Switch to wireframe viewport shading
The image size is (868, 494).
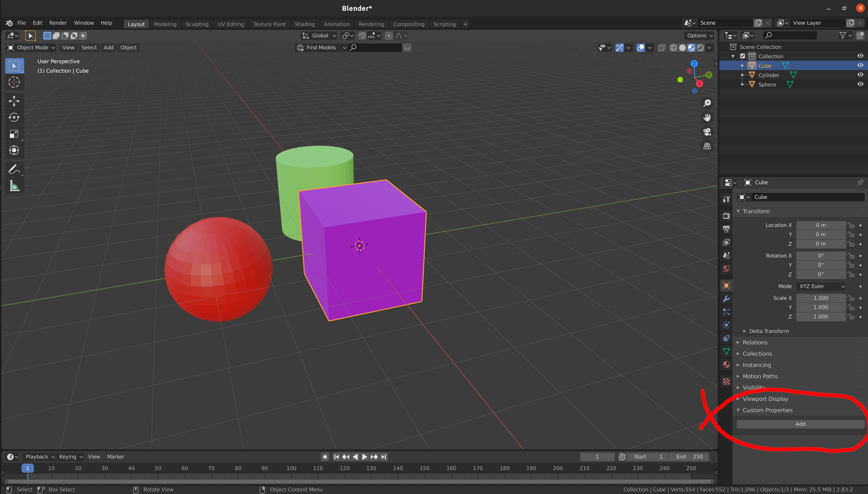tap(674, 48)
